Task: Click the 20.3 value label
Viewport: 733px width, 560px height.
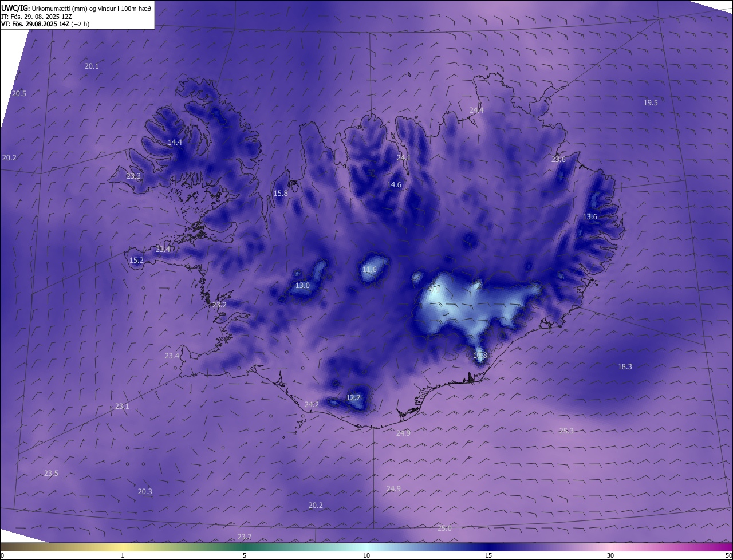Action: coord(145,491)
